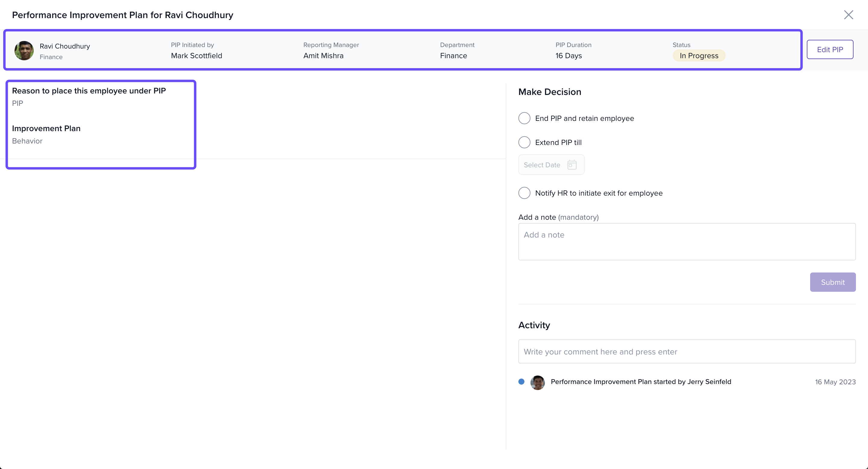Screen dimensions: 868x469
Task: Click the Edit PIP button
Action: tap(830, 49)
